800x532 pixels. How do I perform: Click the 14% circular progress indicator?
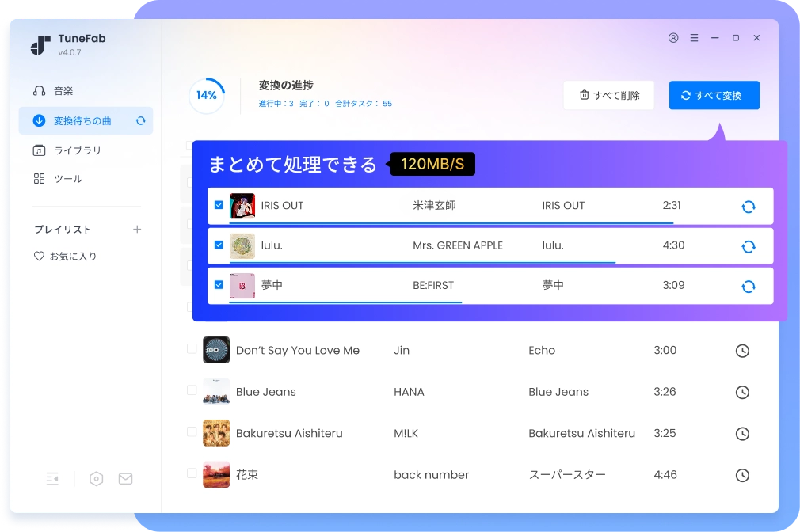click(207, 95)
